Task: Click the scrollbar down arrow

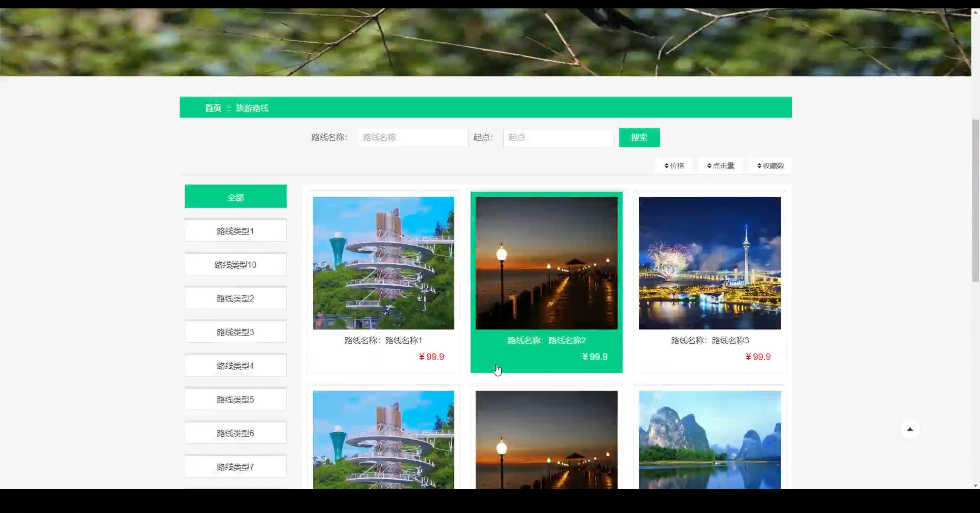Action: coord(976,485)
